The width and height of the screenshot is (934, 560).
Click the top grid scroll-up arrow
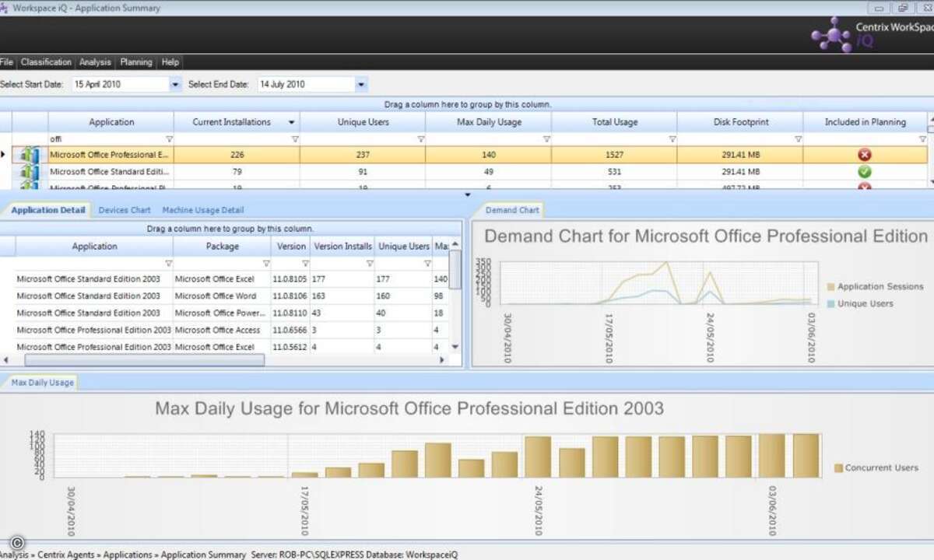pyautogui.click(x=930, y=120)
